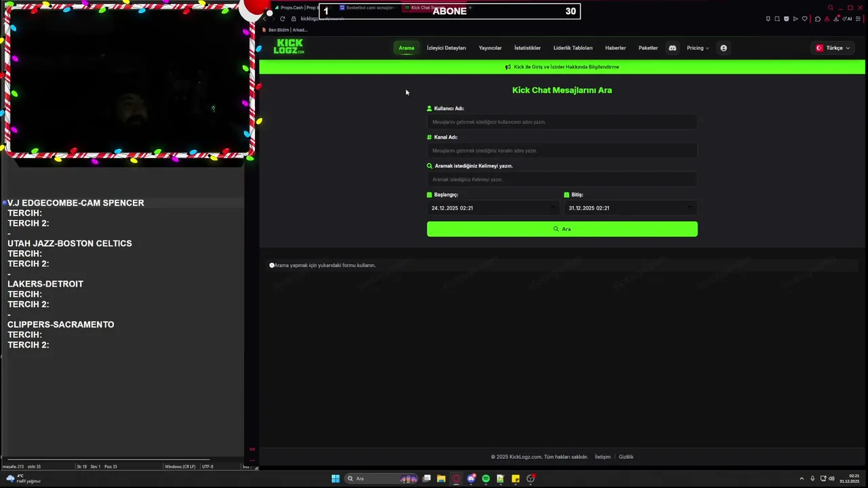Open Task View on the taskbar
Viewport: 868px width, 488px height.
click(427, 479)
